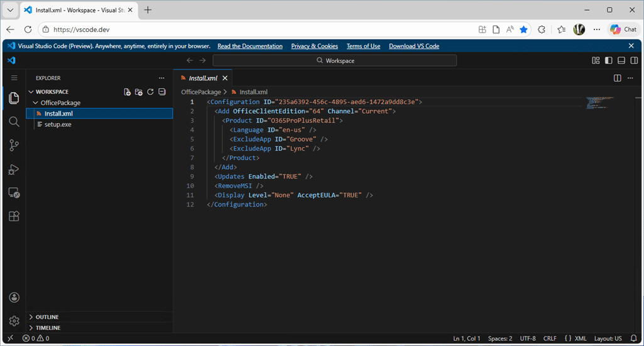The width and height of the screenshot is (644, 346).
Task: Open the Source Control view
Action: [14, 145]
